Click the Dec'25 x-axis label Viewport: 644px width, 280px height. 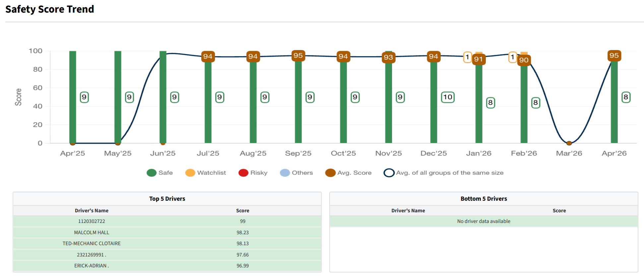click(x=433, y=153)
